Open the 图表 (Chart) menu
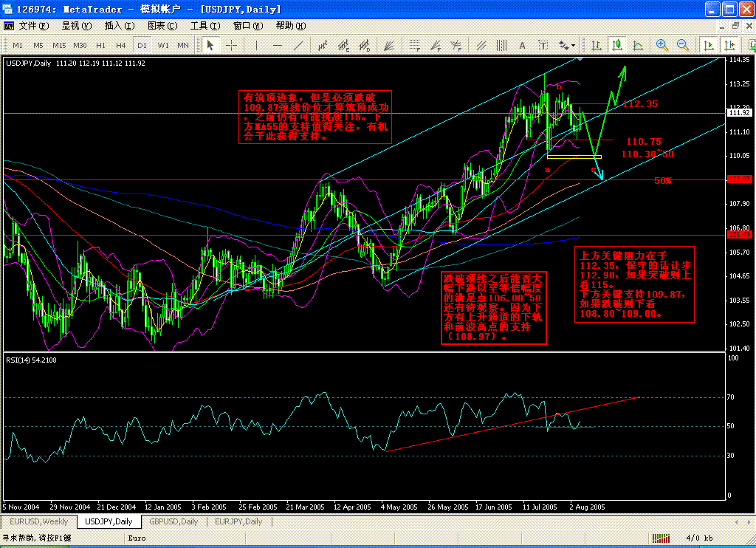Screen dimensions: 756x548 coord(162,26)
